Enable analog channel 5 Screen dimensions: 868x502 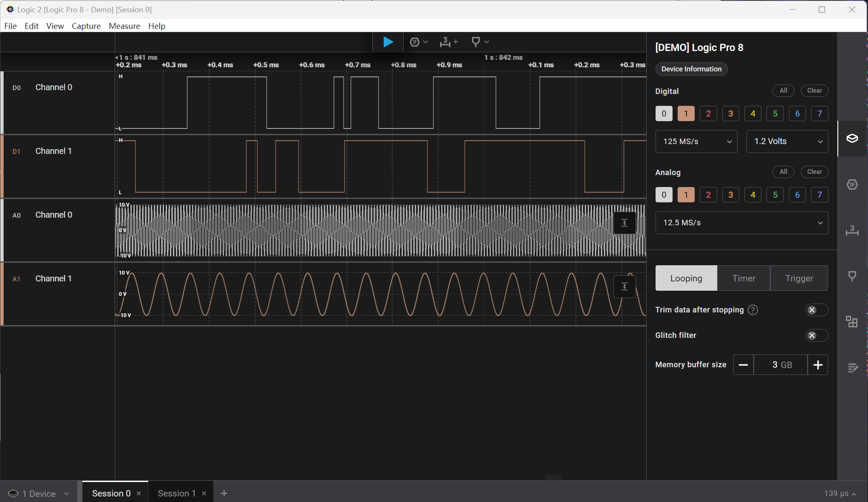tap(775, 195)
